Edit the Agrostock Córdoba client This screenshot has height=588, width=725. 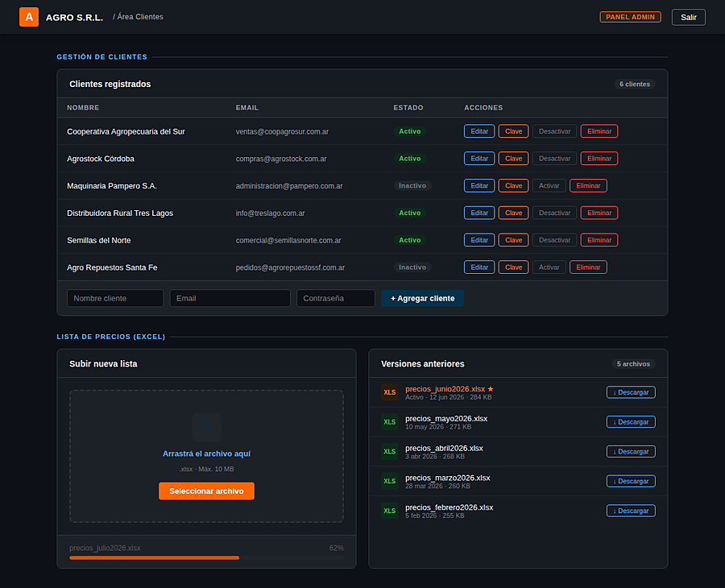pos(479,159)
